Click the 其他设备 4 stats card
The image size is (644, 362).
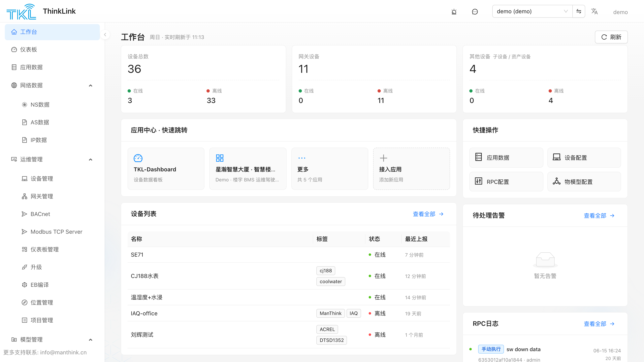[x=545, y=79]
